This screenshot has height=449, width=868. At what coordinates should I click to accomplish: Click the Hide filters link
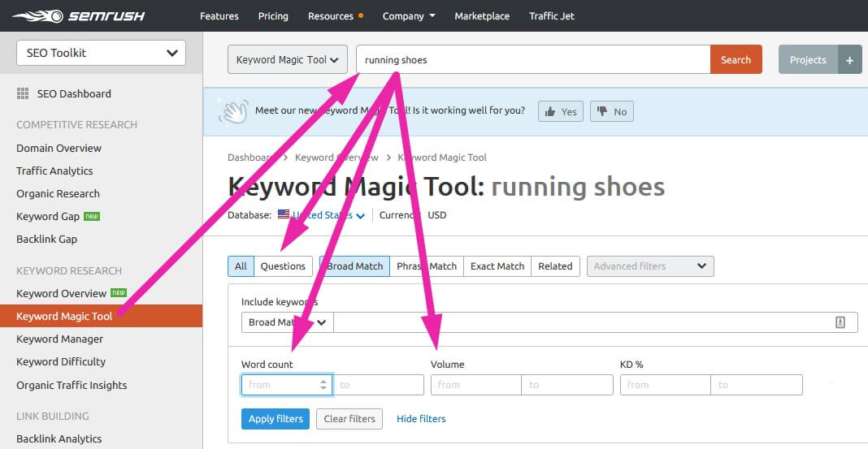pyautogui.click(x=421, y=419)
